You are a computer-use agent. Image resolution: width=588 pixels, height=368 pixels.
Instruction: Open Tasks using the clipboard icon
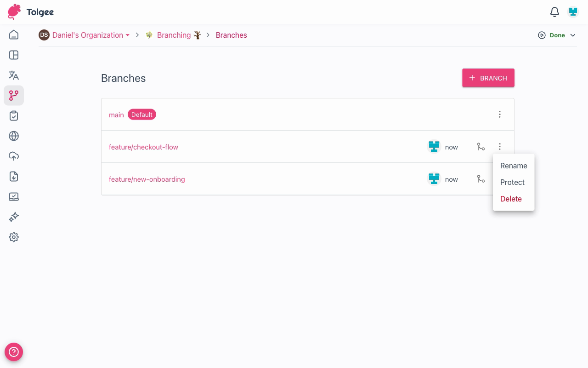(x=14, y=116)
